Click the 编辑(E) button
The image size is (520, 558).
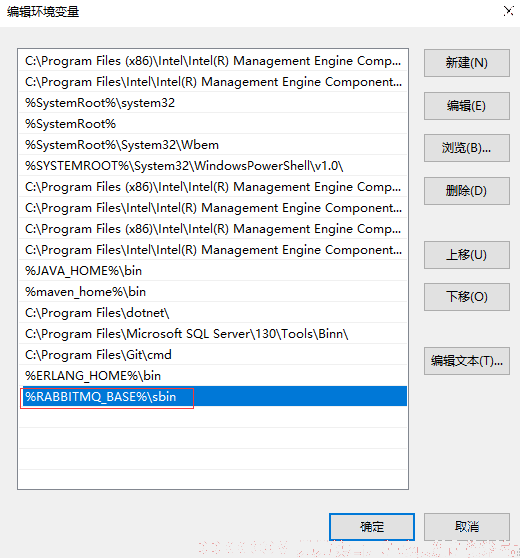pyautogui.click(x=467, y=106)
